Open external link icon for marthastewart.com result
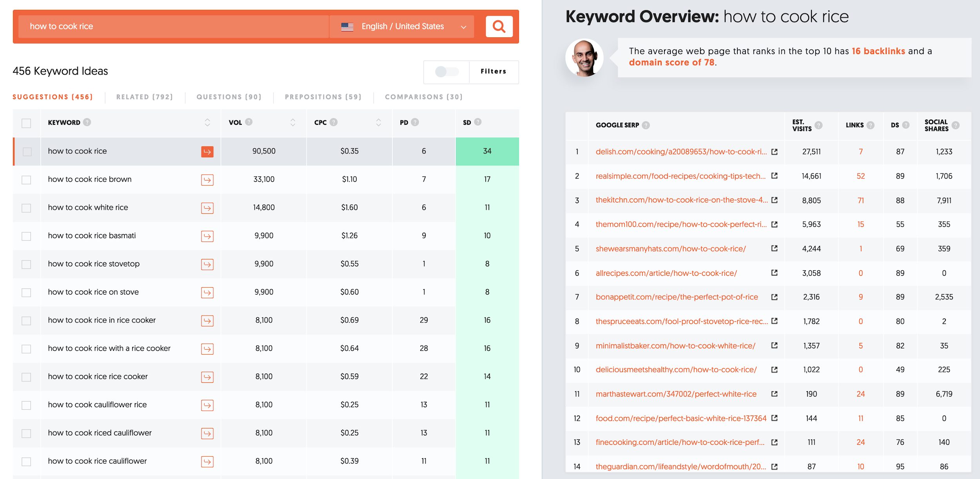The image size is (980, 479). click(x=774, y=393)
